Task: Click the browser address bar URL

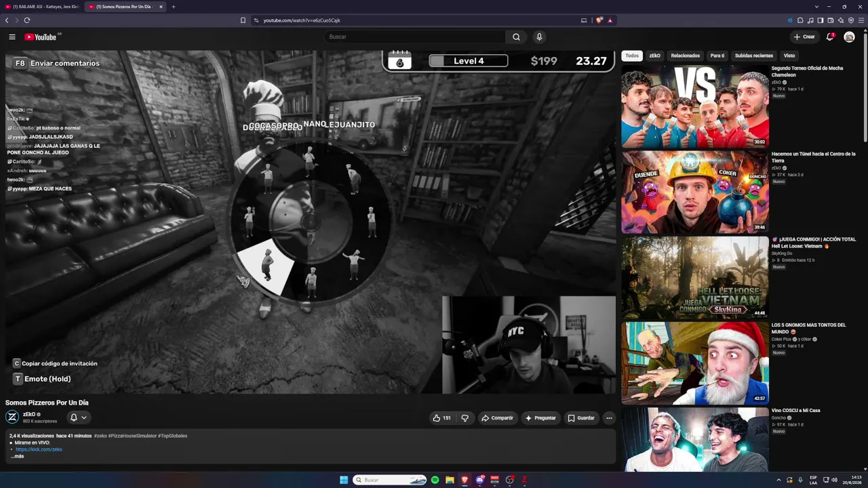Action: point(302,20)
